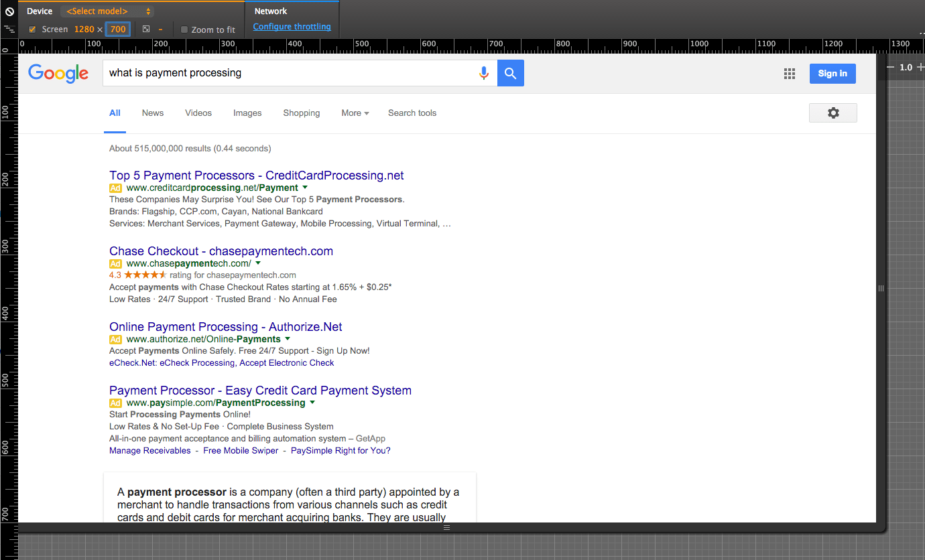Click the blue search magnifier button
Image resolution: width=925 pixels, height=560 pixels.
[x=511, y=73]
